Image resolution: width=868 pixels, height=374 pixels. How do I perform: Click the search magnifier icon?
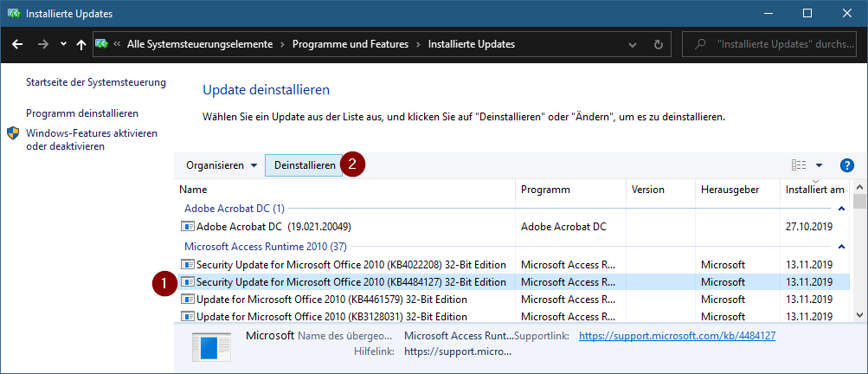(700, 44)
